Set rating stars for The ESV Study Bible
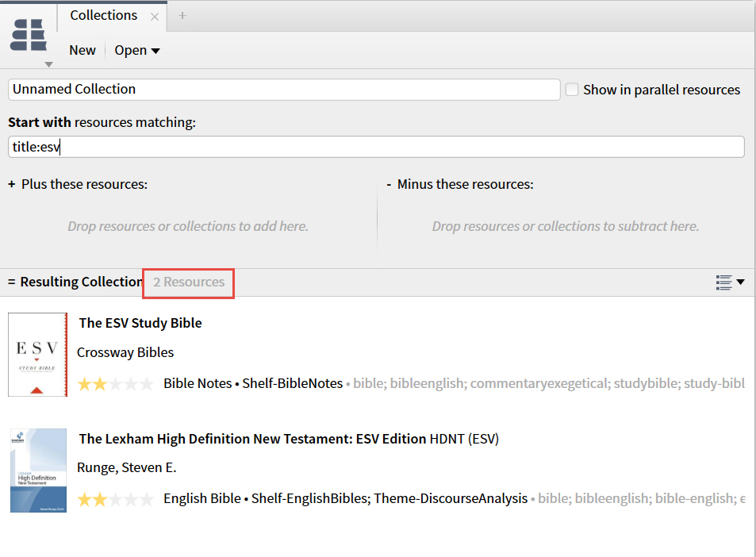The image size is (756, 557). point(116,384)
